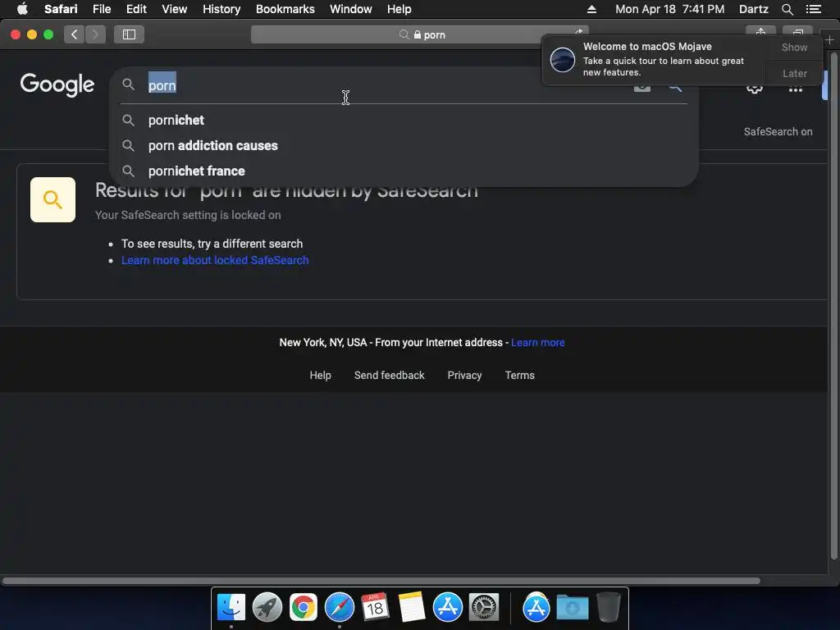Image resolution: width=840 pixels, height=630 pixels.
Task: Click the yellow SafeSearch magnifier icon
Action: click(52, 200)
